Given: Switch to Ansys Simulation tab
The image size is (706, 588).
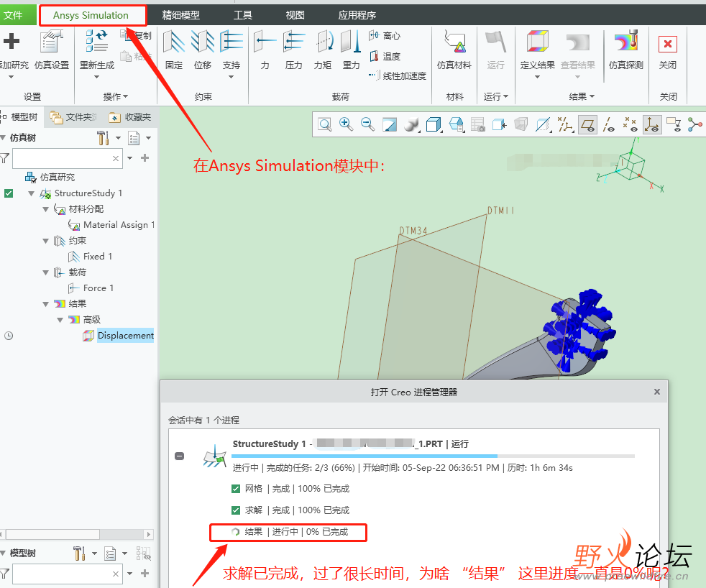Looking at the screenshot, I should click(91, 15).
